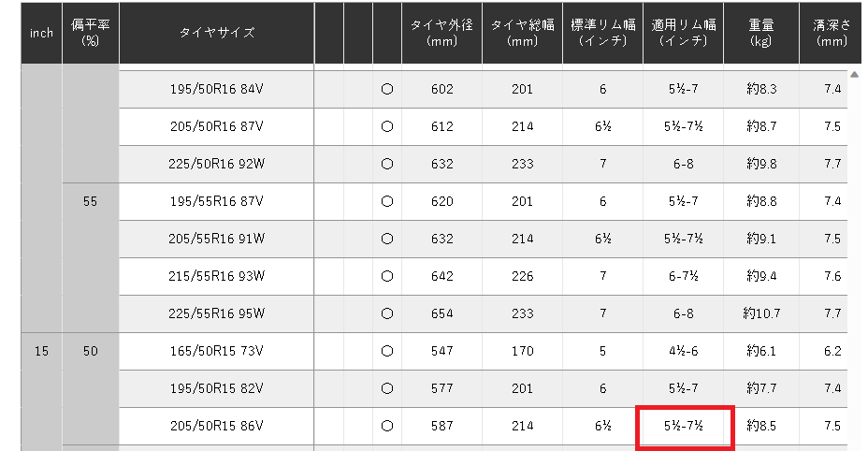The width and height of the screenshot is (868, 451).
Task: Select the 205/55R16 91W tire size cell
Action: (x=217, y=239)
